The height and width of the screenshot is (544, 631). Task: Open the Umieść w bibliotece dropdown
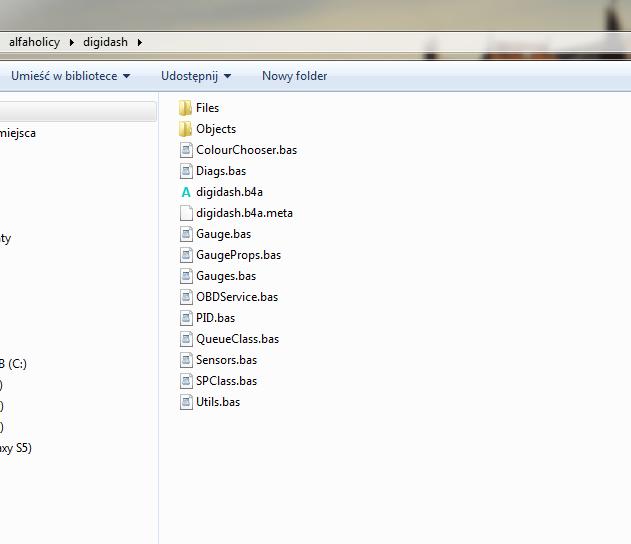point(70,76)
